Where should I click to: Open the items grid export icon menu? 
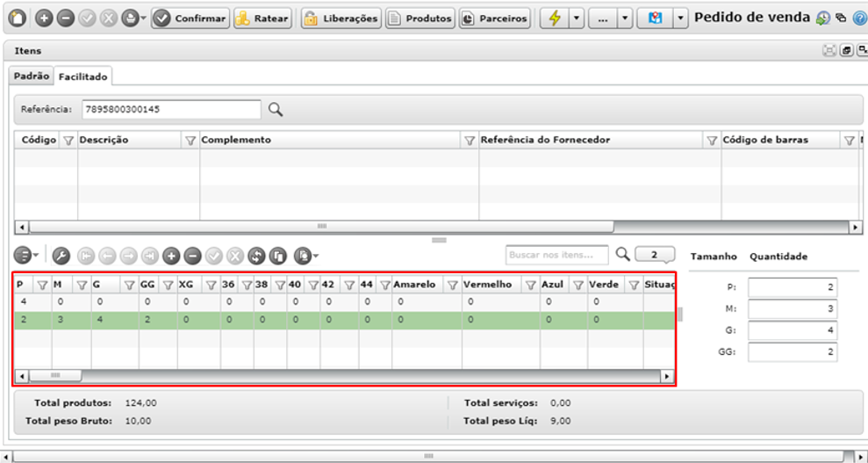[306, 256]
